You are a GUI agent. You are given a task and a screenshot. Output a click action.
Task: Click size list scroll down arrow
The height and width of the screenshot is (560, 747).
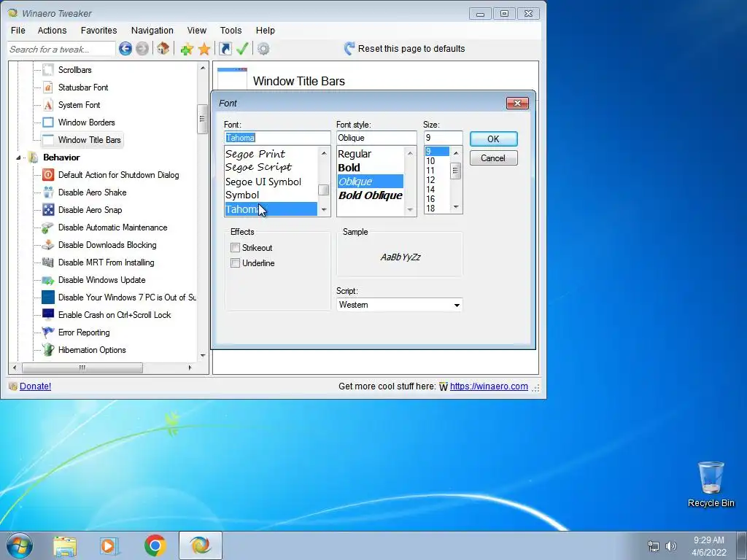[x=456, y=207]
